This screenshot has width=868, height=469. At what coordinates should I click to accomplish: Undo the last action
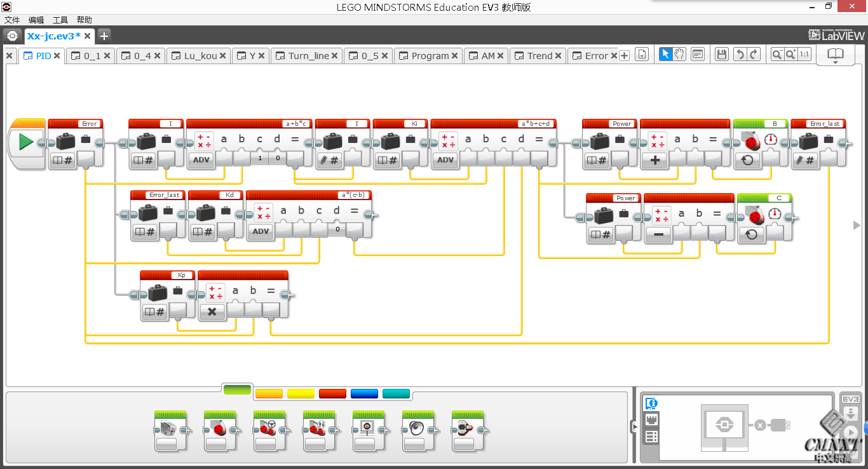(x=740, y=55)
